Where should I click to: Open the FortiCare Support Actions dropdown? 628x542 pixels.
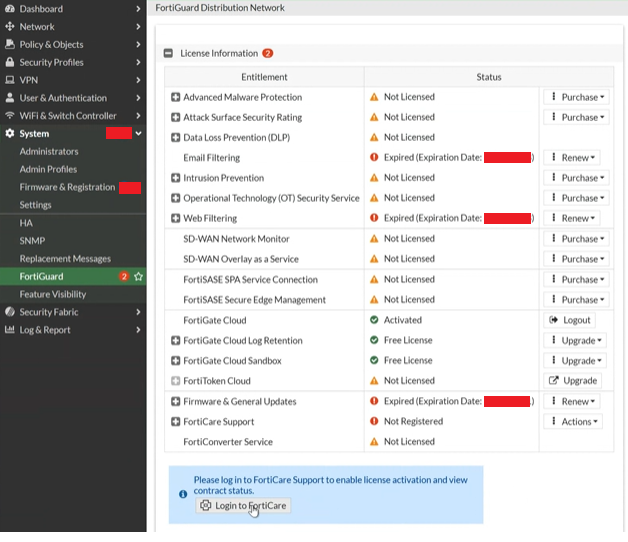click(572, 422)
